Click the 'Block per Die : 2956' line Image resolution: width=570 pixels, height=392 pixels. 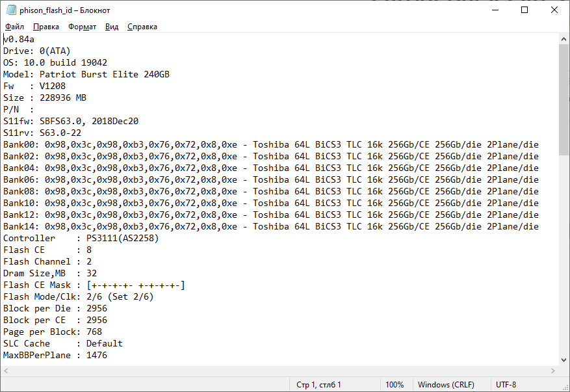point(55,308)
